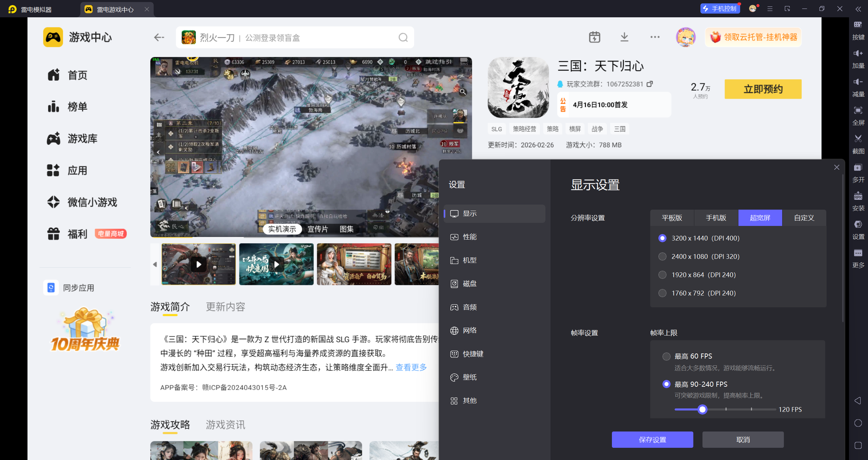The image size is (868, 460).
Task: Expand 查看更多 in game description
Action: click(x=411, y=367)
